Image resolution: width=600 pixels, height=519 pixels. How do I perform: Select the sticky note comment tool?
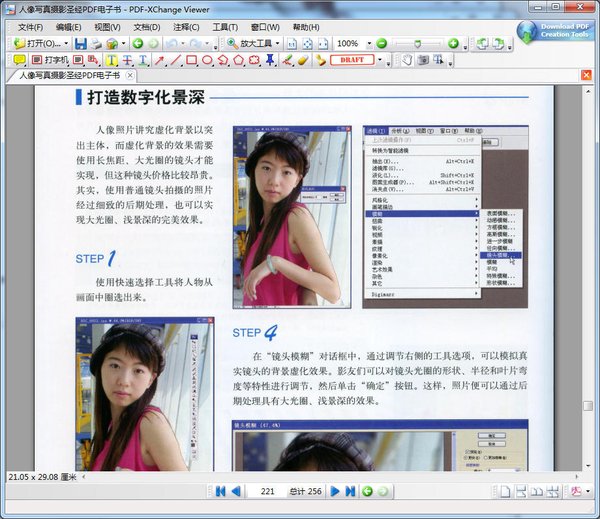(19, 60)
